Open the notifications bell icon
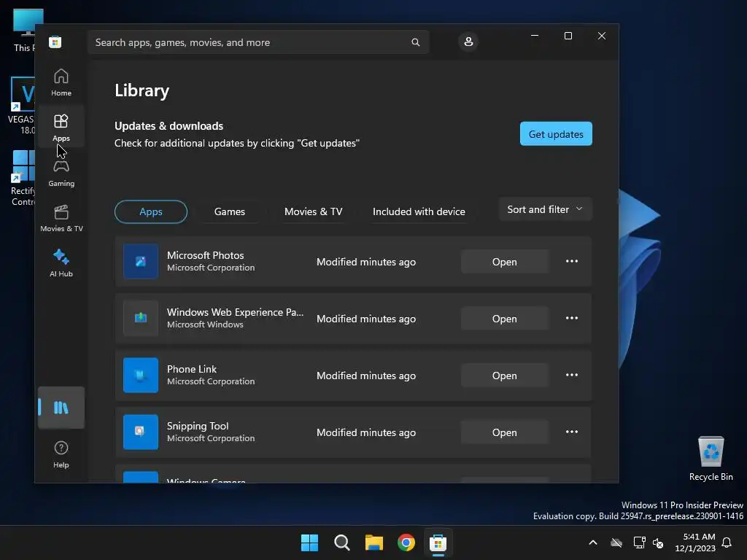This screenshot has width=747, height=560. [x=727, y=542]
